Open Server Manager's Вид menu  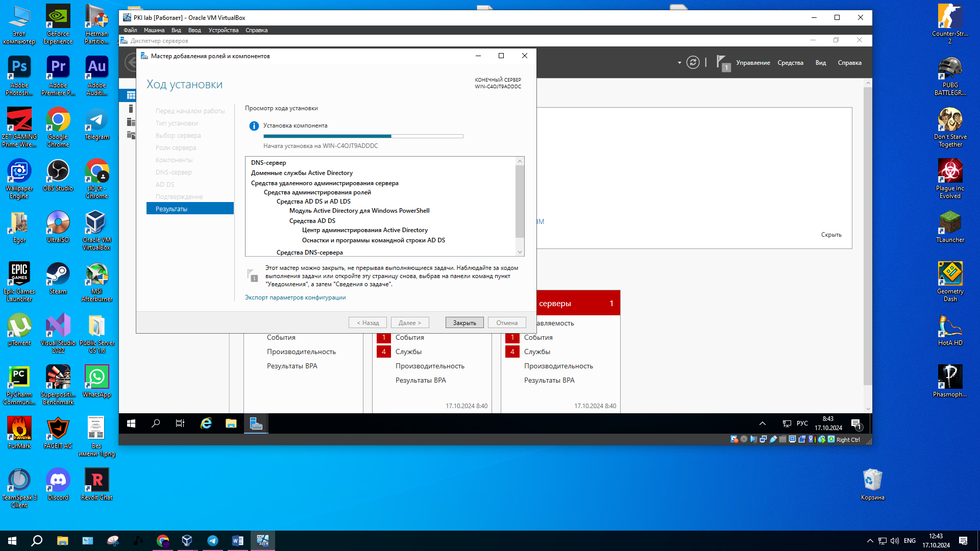[820, 63]
